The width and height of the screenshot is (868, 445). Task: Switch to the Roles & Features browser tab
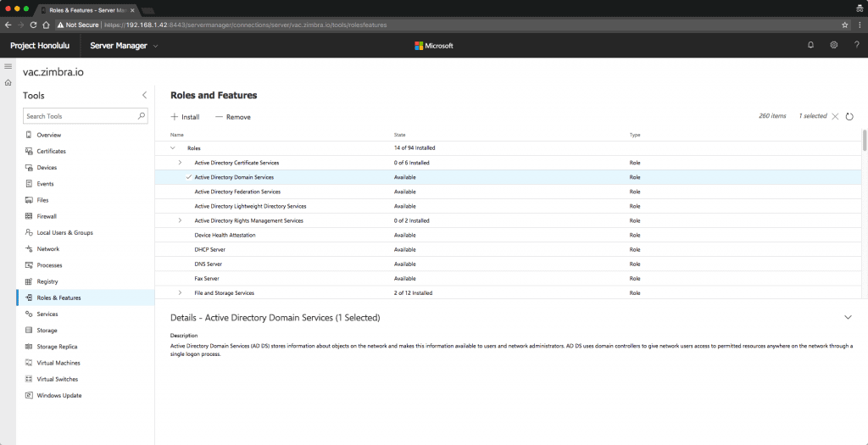point(87,10)
